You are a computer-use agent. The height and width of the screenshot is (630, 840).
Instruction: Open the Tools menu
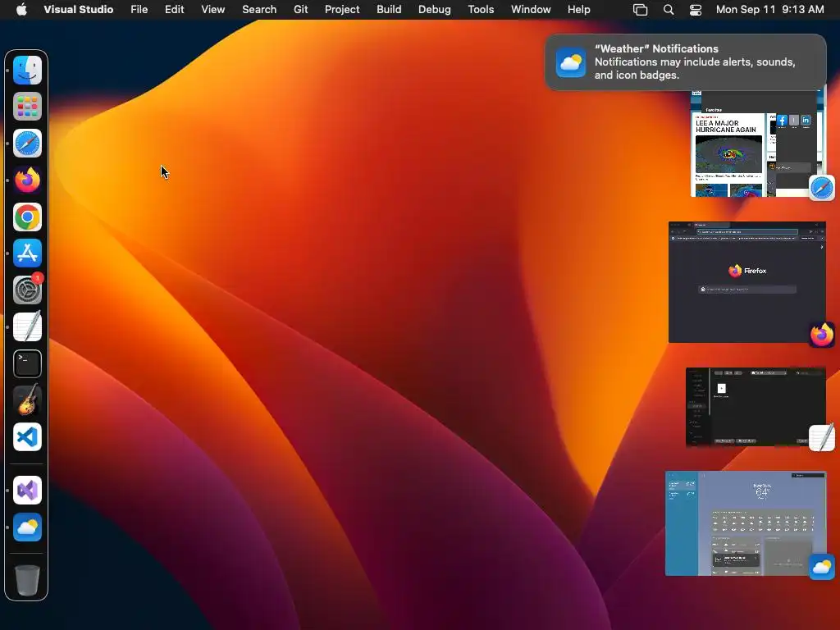(481, 10)
